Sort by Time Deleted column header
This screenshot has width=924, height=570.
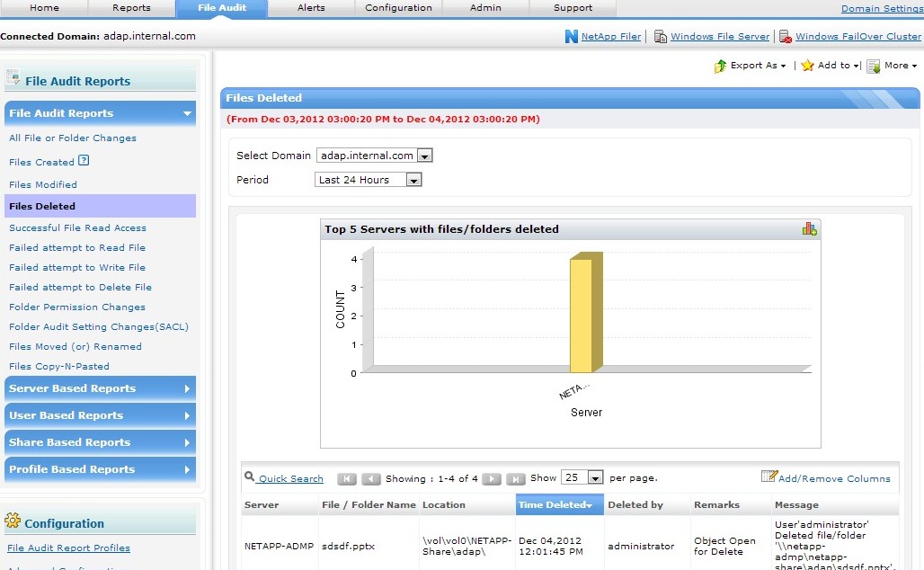[555, 505]
